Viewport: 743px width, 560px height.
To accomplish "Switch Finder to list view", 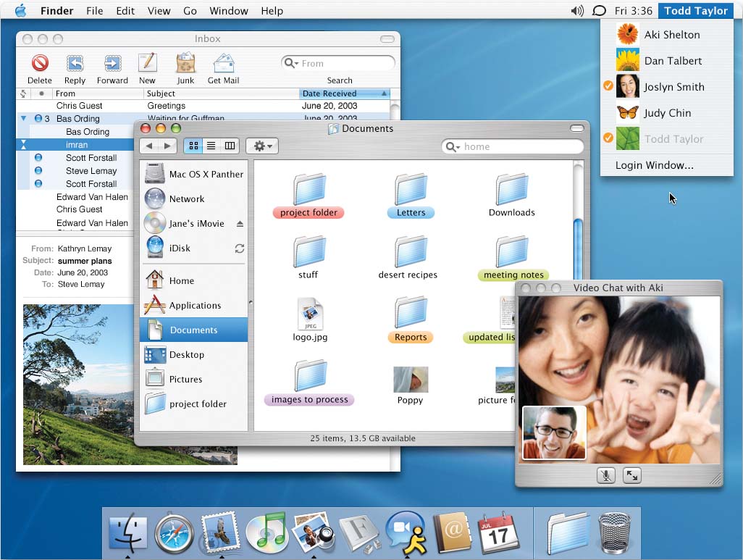I will pos(211,146).
